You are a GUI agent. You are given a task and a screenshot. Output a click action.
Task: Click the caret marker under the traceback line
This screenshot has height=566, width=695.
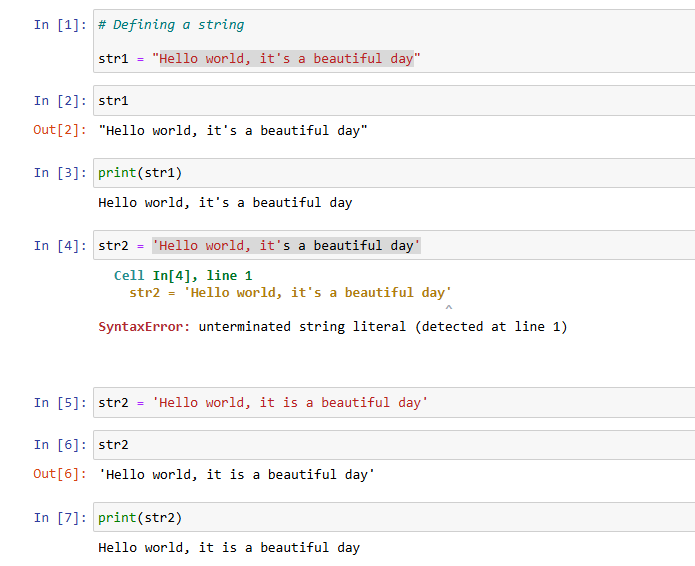click(x=449, y=307)
